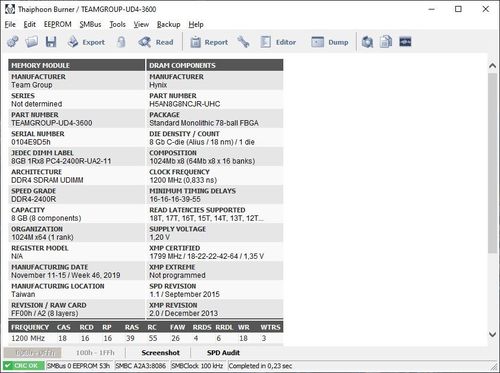
Task: Click the MEMORY MODULE section header
Action: 76,65
